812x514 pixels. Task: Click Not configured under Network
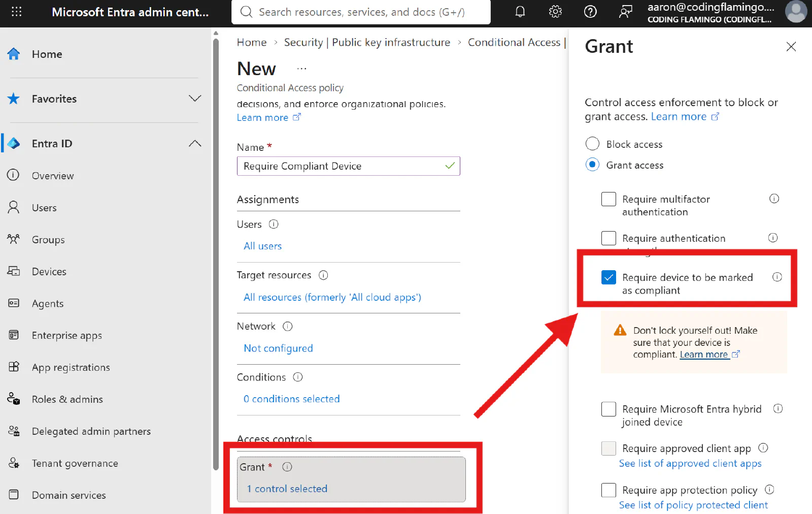point(279,348)
